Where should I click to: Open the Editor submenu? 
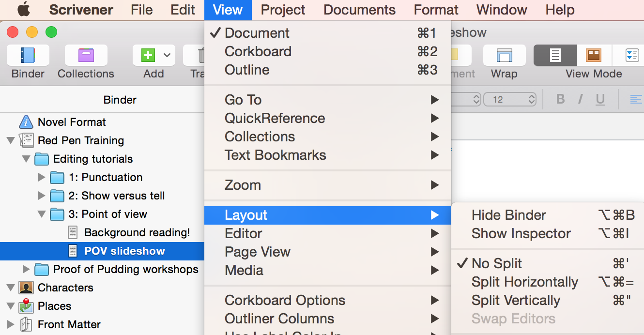pos(328,233)
